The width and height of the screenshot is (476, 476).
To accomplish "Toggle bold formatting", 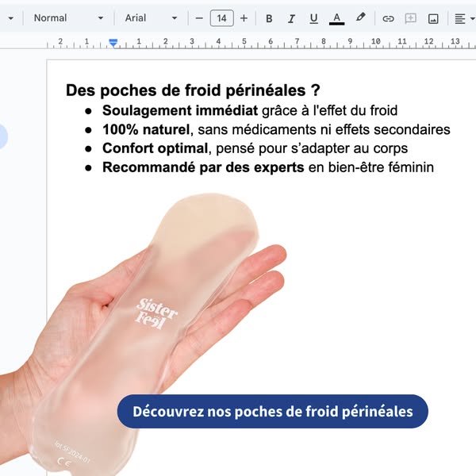I will (269, 18).
